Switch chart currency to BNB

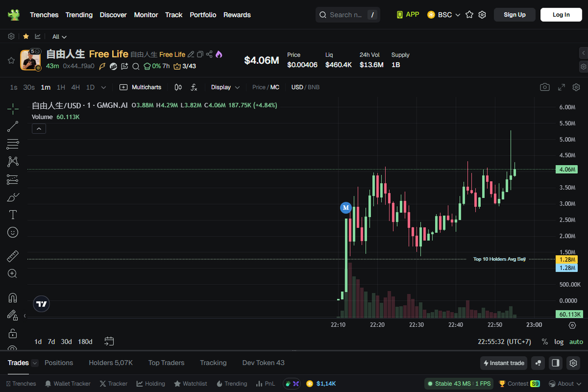click(x=314, y=87)
